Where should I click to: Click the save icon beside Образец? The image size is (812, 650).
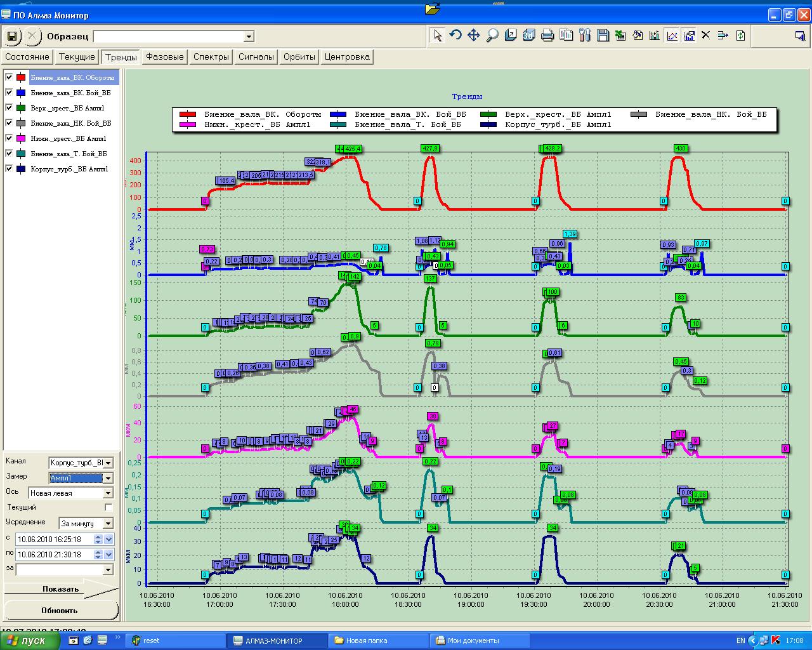[x=13, y=36]
